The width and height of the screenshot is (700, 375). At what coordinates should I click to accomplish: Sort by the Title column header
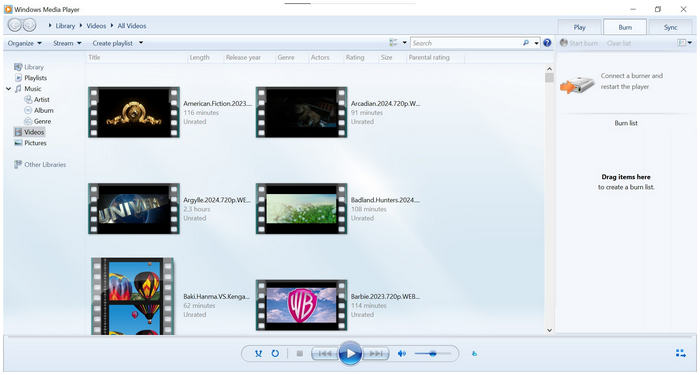point(94,57)
